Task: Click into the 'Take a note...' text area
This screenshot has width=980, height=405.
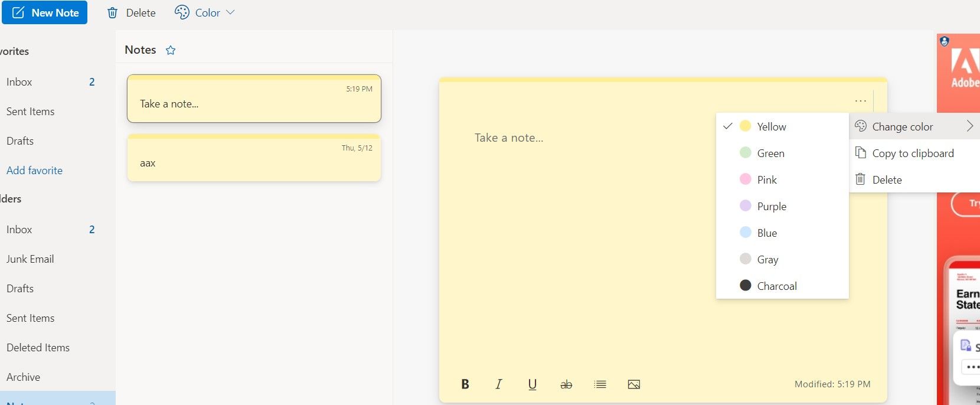Action: (x=509, y=138)
